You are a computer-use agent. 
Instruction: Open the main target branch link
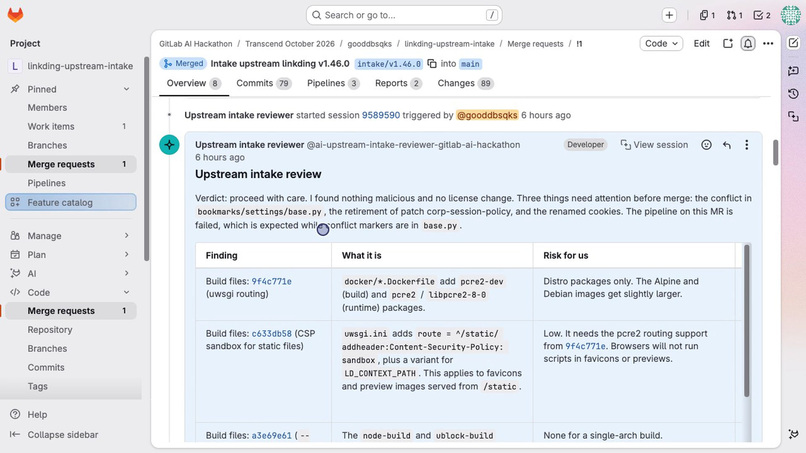pos(470,64)
